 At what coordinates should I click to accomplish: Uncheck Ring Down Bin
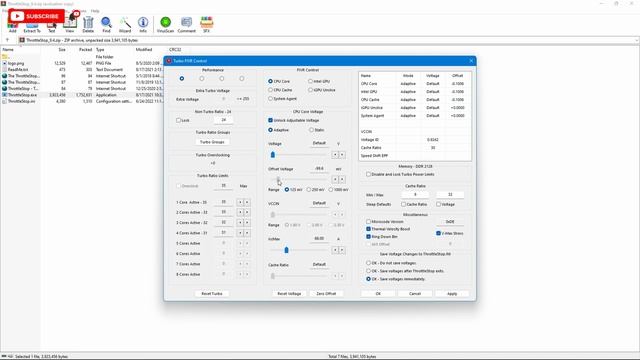368,237
